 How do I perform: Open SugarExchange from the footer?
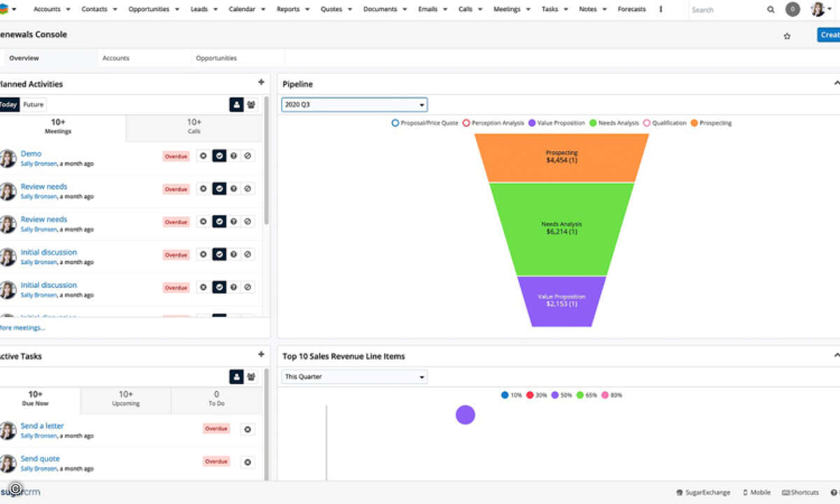(x=703, y=492)
